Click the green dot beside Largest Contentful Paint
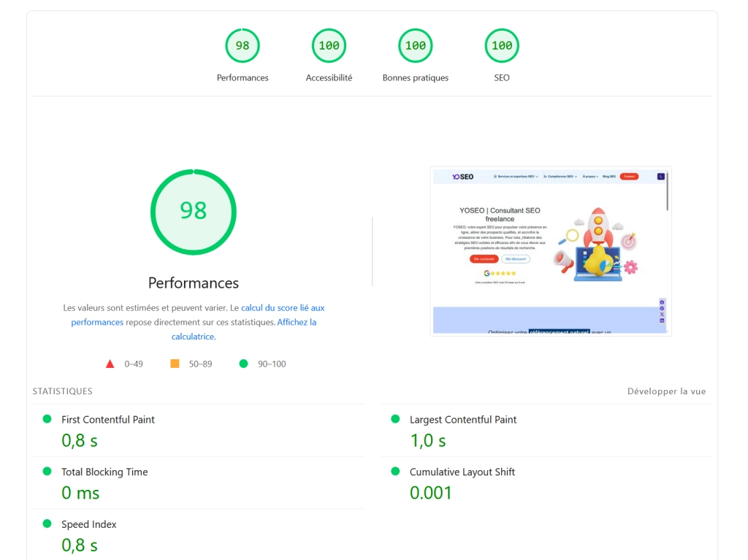The image size is (748, 560). pos(396,419)
